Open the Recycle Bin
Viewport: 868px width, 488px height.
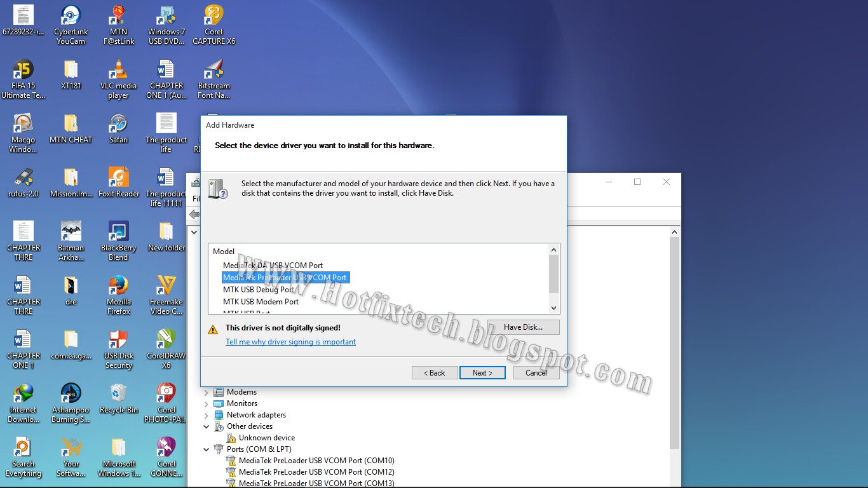pyautogui.click(x=118, y=399)
